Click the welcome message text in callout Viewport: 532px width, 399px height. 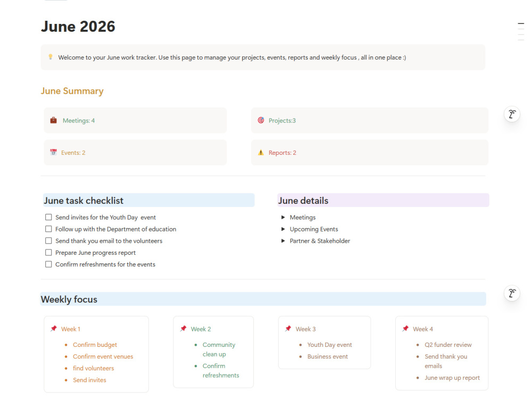click(x=232, y=57)
